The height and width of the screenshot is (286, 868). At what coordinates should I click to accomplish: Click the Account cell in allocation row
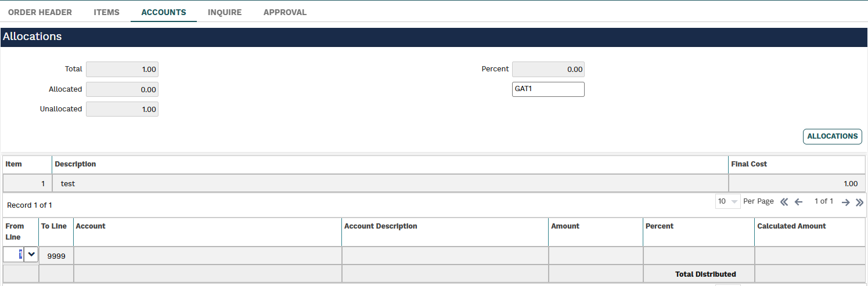click(x=207, y=255)
